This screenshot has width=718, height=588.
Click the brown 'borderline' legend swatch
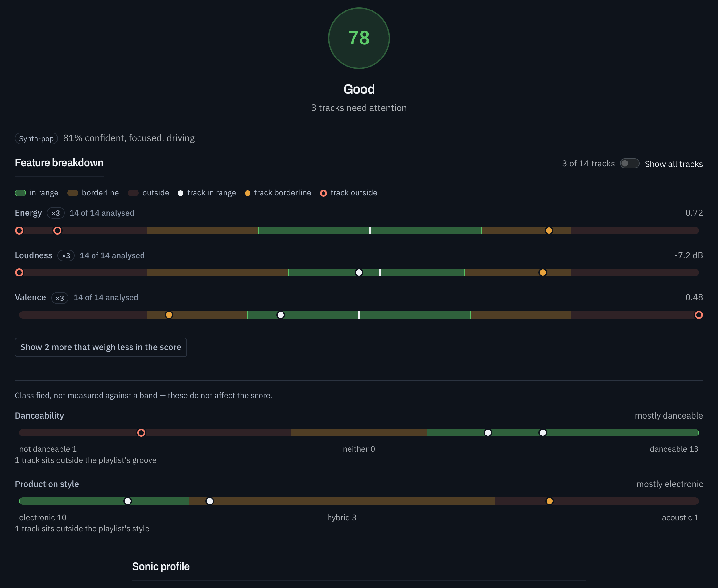[73, 193]
